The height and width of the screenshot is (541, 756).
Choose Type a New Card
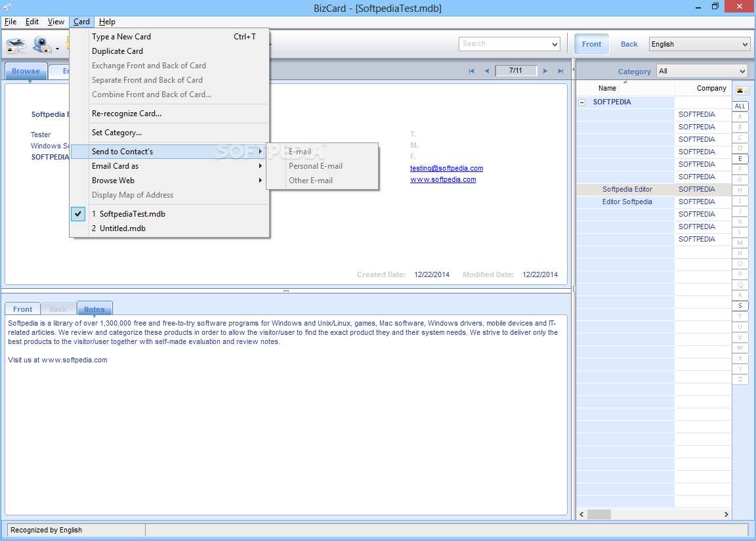tap(169, 37)
